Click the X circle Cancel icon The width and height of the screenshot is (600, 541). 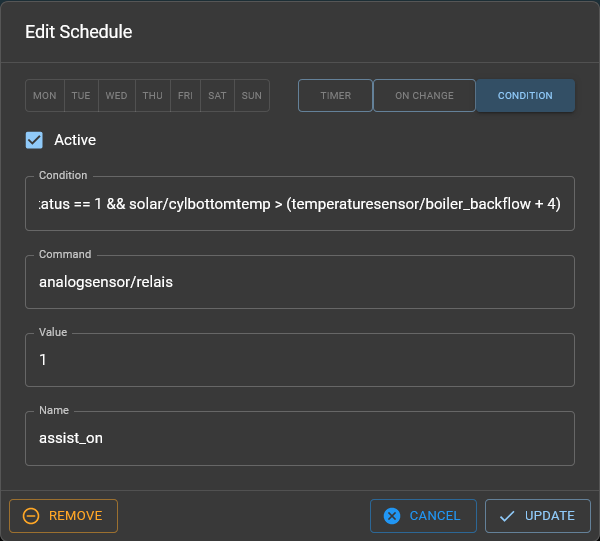392,516
